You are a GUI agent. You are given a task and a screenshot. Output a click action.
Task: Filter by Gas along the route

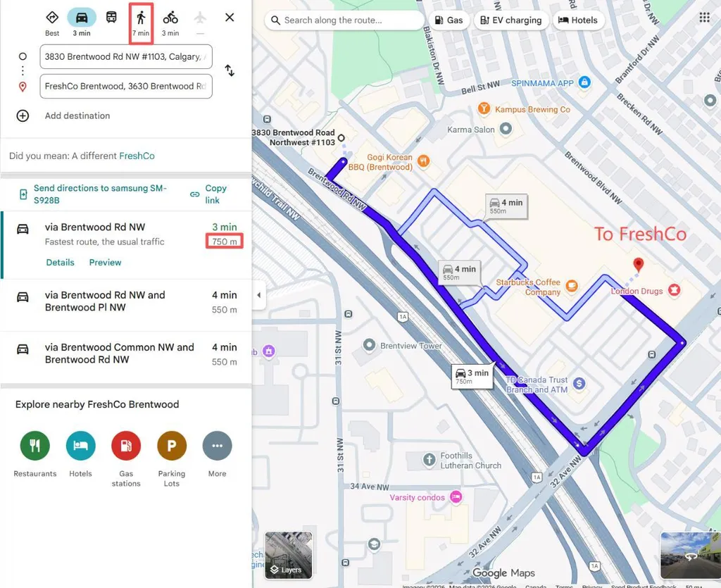tap(449, 20)
